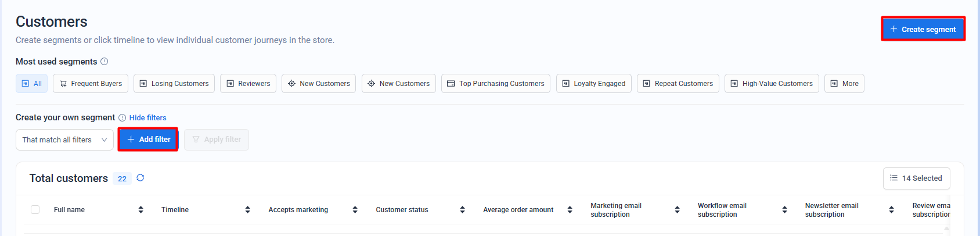Expand the More segments list
Viewport: 980px width, 236px height.
844,84
